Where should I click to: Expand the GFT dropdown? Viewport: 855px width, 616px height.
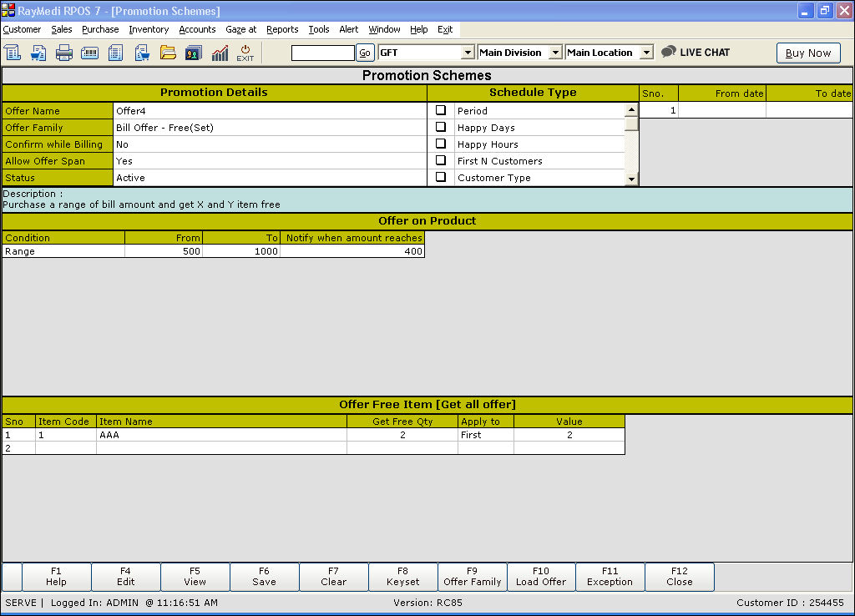pyautogui.click(x=468, y=53)
